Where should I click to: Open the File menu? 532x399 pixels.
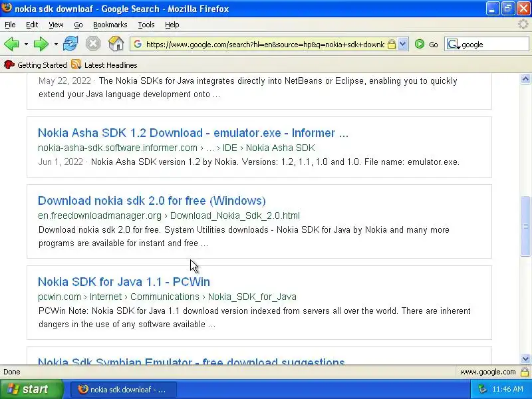tap(10, 25)
